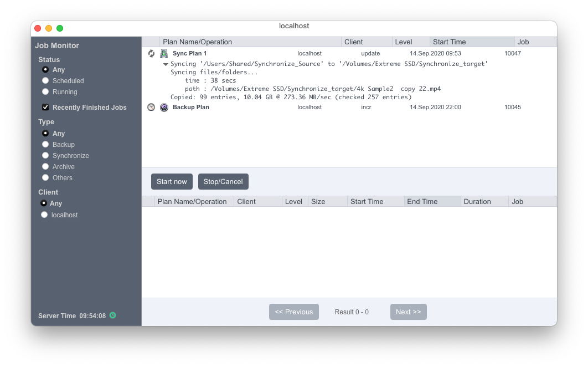Click the Sync Plan 1 plan type icon
Image resolution: width=588 pixels, height=367 pixels.
click(164, 53)
